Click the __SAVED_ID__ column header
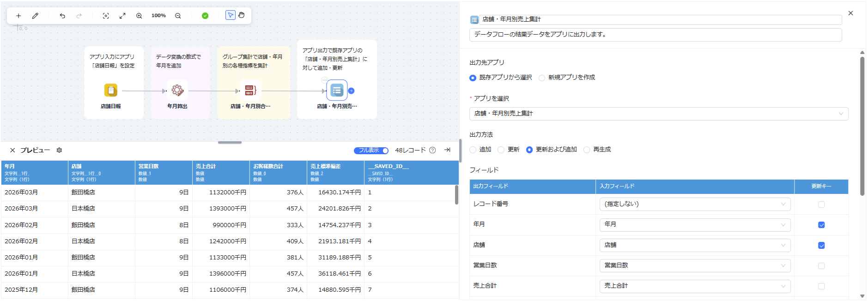The image size is (868, 301). click(411, 173)
